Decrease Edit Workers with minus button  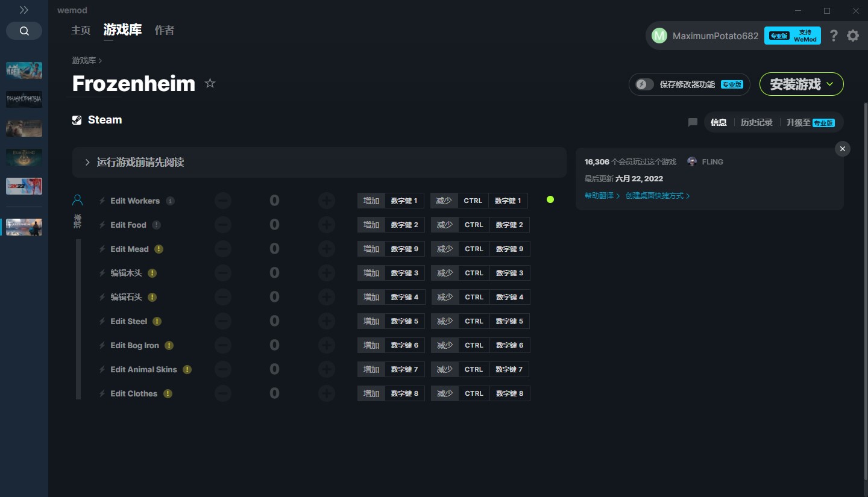[222, 201]
